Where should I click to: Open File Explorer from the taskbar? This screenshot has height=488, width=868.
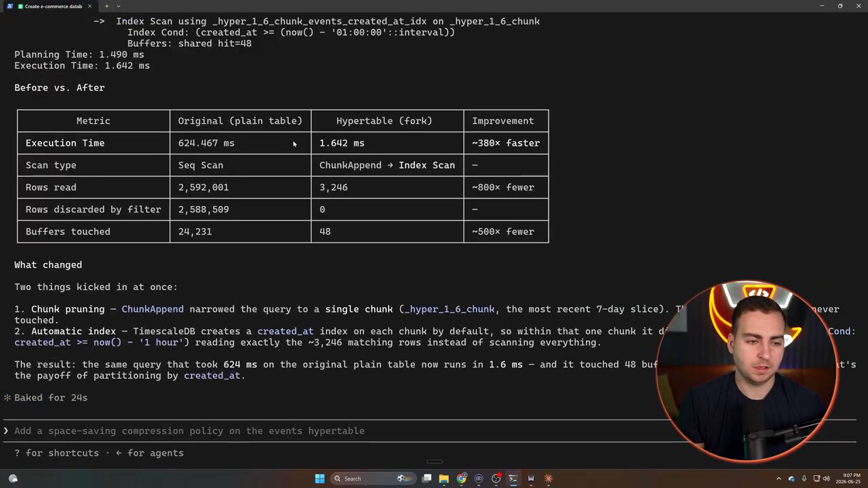click(443, 479)
